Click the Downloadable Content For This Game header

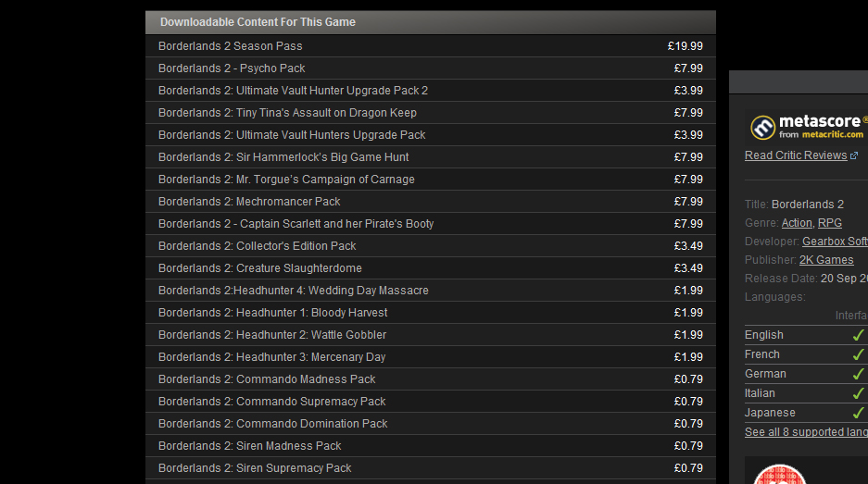(x=258, y=22)
